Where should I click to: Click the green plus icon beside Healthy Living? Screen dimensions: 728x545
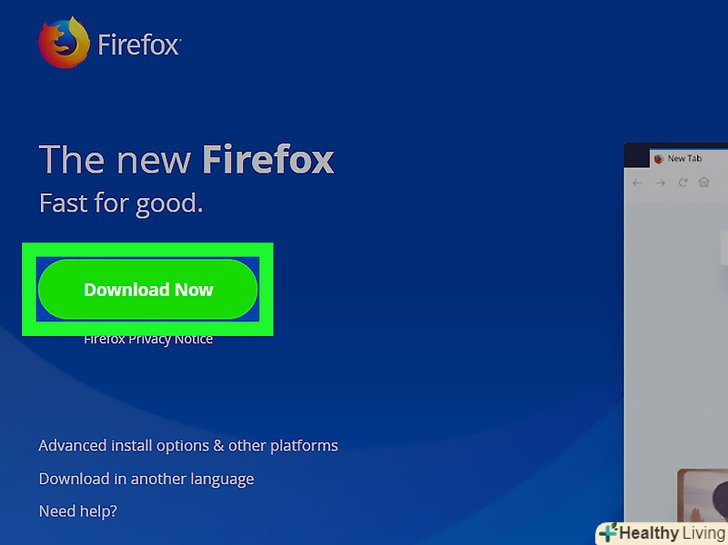click(608, 532)
